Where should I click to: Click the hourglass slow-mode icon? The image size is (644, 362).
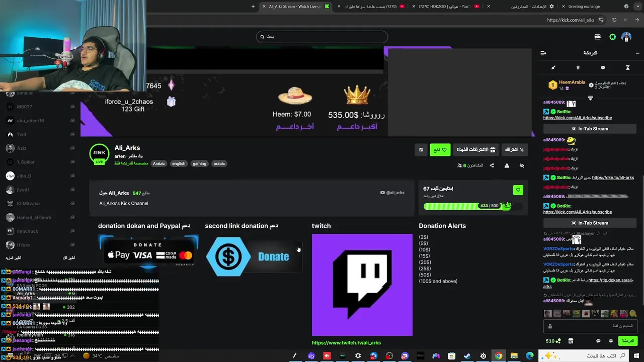pyautogui.click(x=627, y=67)
